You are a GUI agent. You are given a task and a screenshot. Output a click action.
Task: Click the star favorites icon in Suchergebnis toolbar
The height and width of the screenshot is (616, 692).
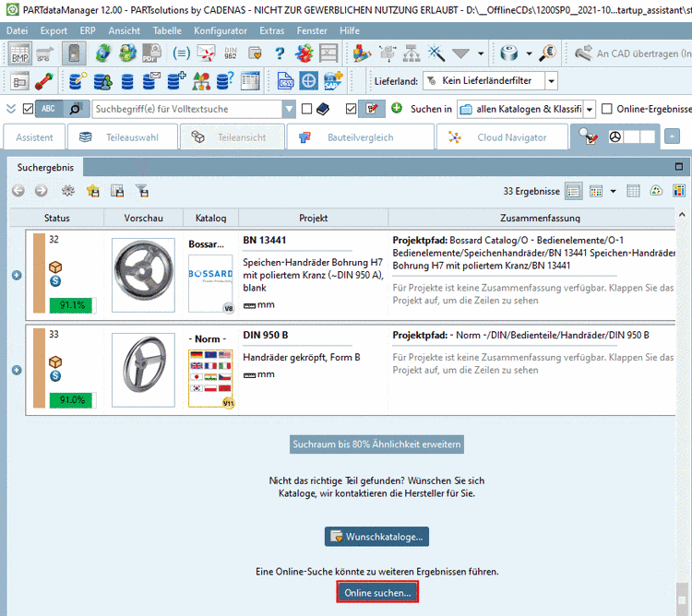tap(93, 192)
